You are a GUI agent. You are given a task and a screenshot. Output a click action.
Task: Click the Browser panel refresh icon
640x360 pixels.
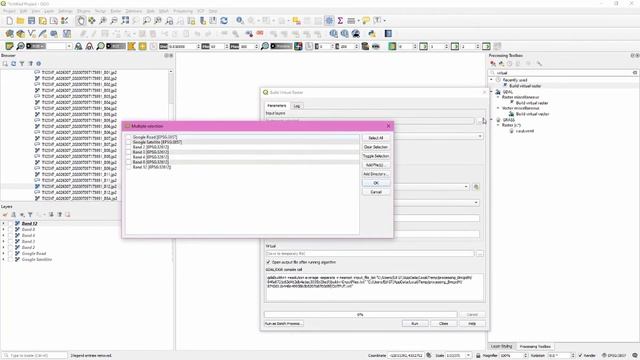[x=13, y=64]
